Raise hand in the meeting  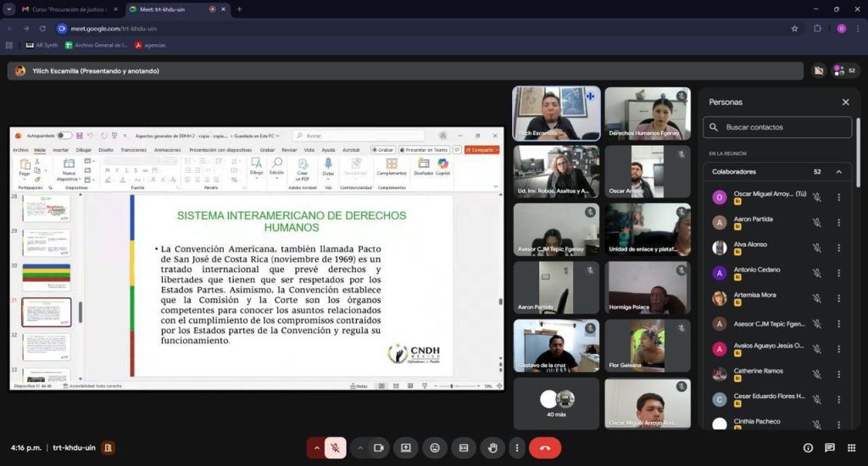pos(492,447)
